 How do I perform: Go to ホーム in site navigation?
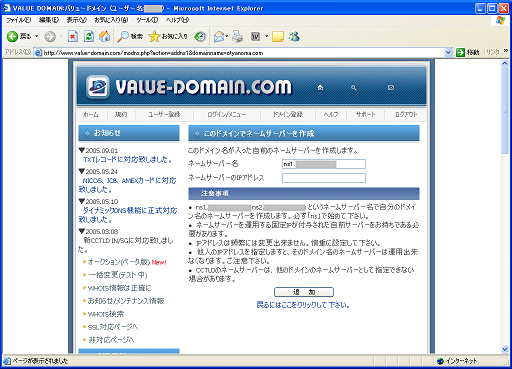click(x=91, y=114)
